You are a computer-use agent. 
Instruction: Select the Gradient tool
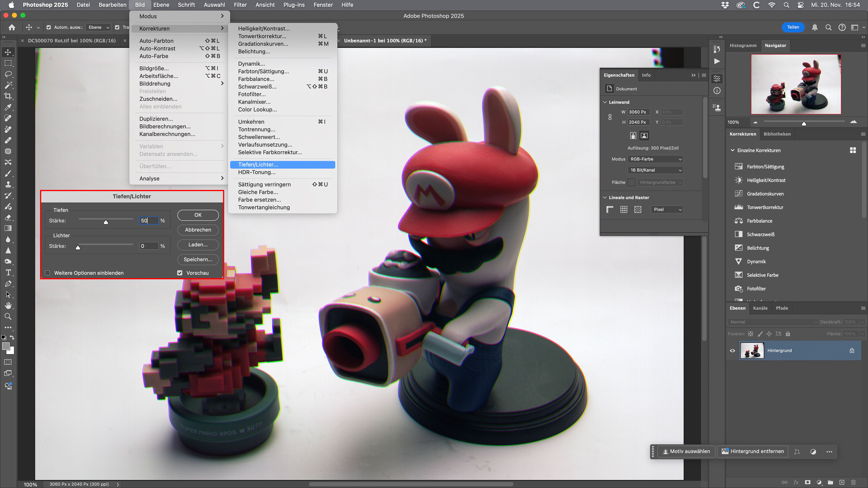[8, 228]
